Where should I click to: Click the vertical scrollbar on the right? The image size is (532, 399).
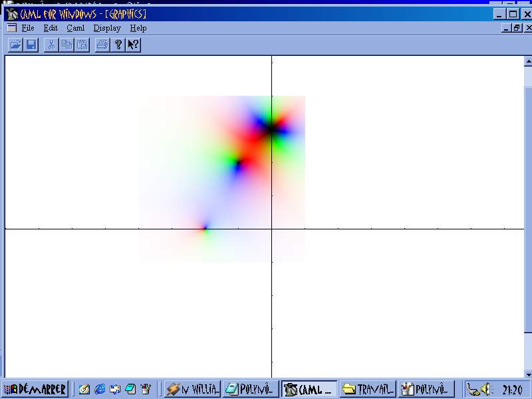(x=528, y=219)
